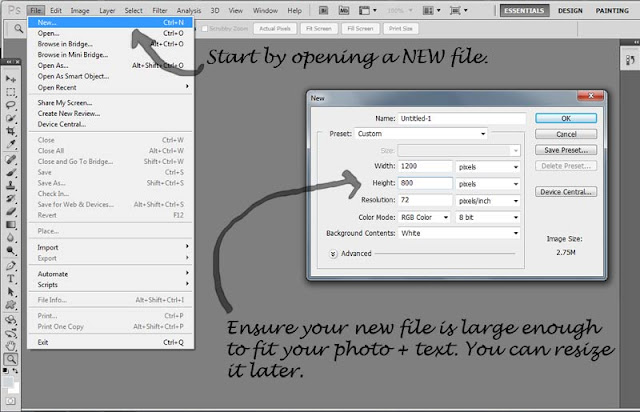Select the Spot Healing Brush tool
This screenshot has height=412, width=640.
pos(11,159)
